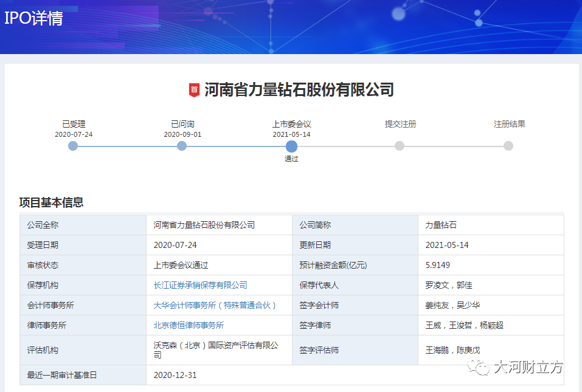Click the company full name table value
The image size is (582, 392).
tap(204, 225)
